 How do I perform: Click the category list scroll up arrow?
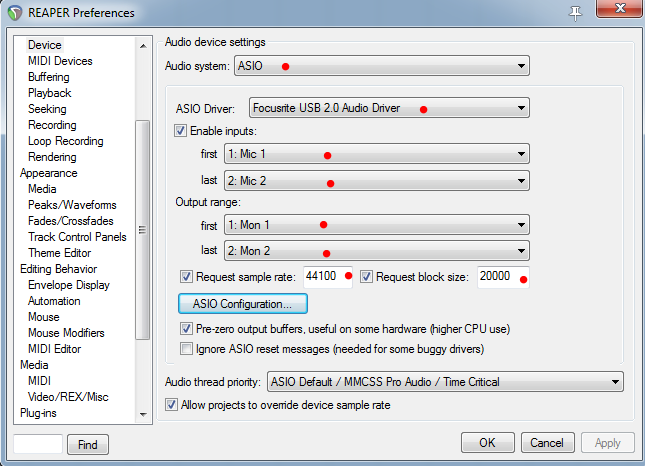(143, 46)
